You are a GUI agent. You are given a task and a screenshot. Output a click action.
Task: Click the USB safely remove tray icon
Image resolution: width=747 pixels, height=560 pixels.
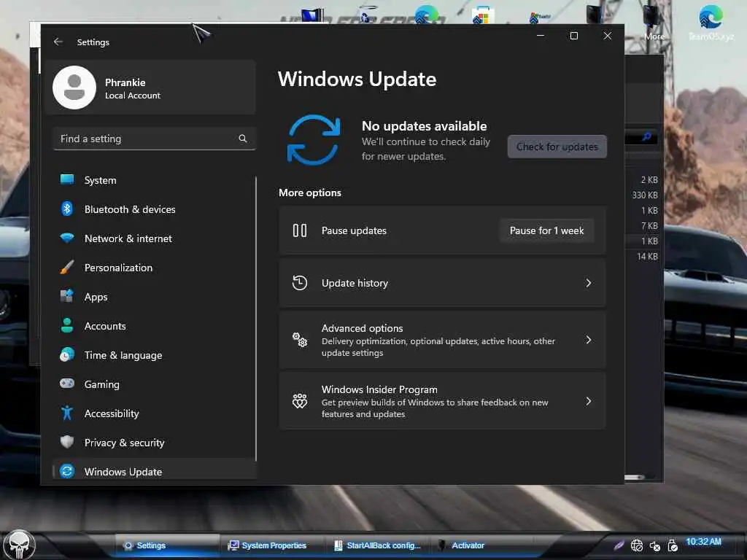click(673, 545)
